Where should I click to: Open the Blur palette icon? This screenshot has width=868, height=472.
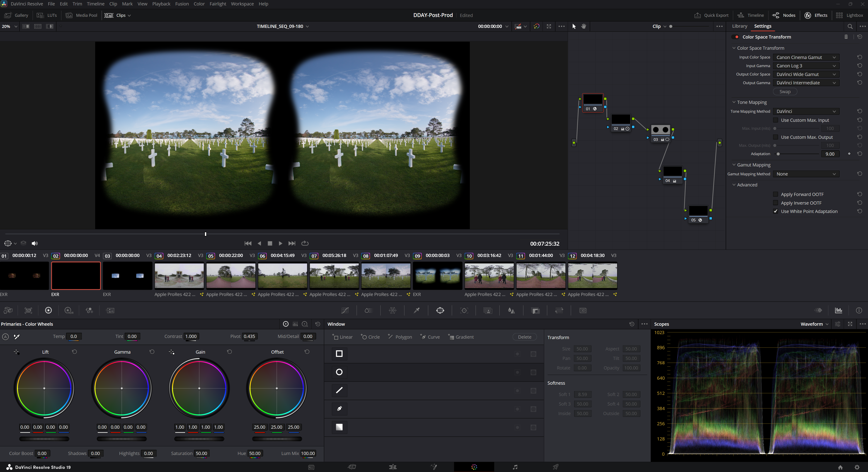512,311
